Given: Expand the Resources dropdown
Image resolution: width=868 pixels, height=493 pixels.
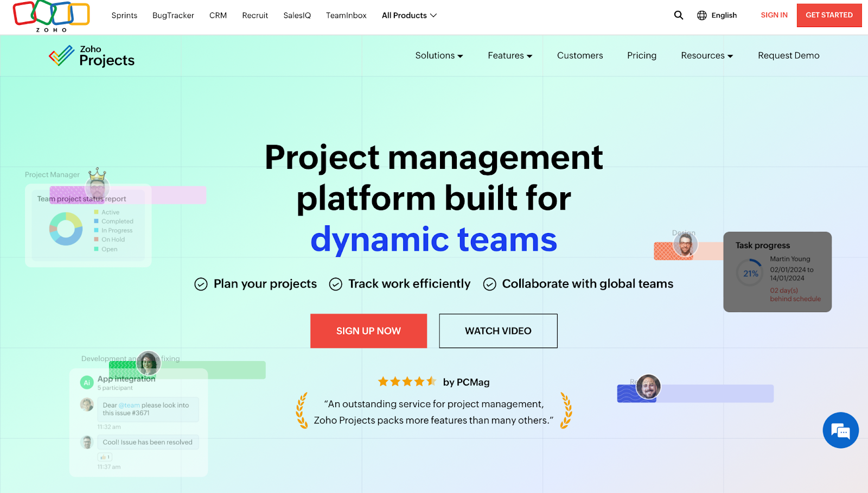Looking at the screenshot, I should pyautogui.click(x=706, y=55).
